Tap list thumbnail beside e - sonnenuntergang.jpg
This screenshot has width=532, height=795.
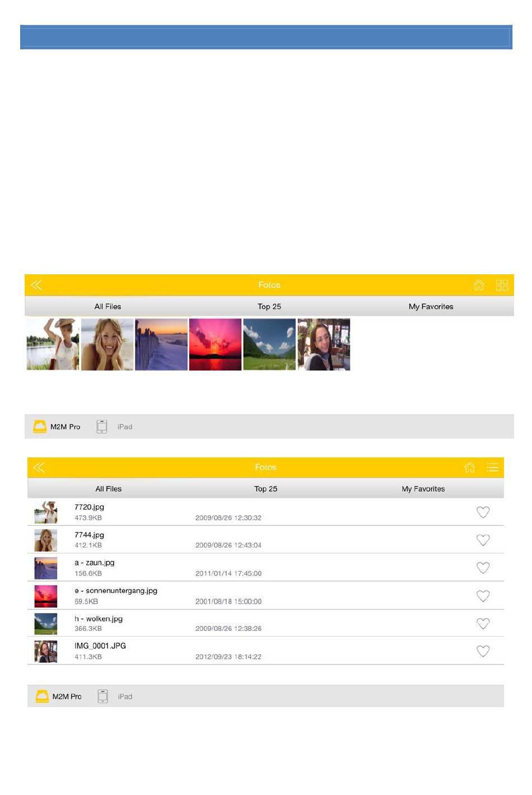46,596
